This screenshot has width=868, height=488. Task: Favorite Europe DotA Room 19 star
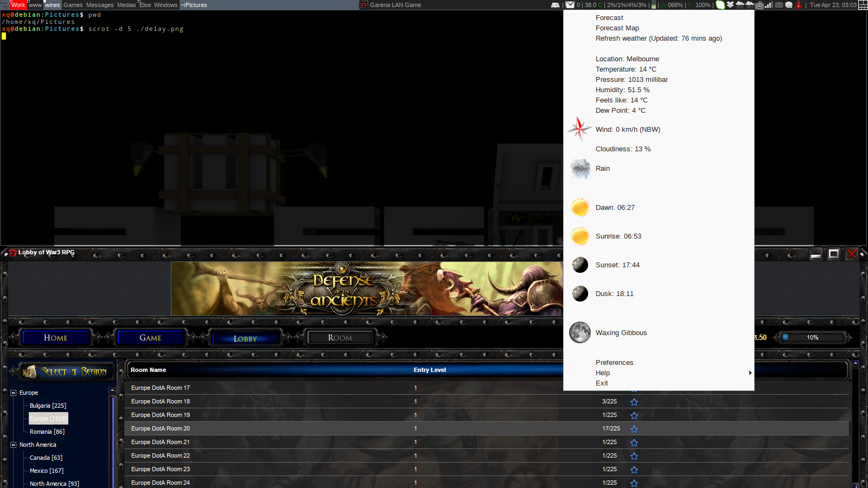pyautogui.click(x=634, y=415)
